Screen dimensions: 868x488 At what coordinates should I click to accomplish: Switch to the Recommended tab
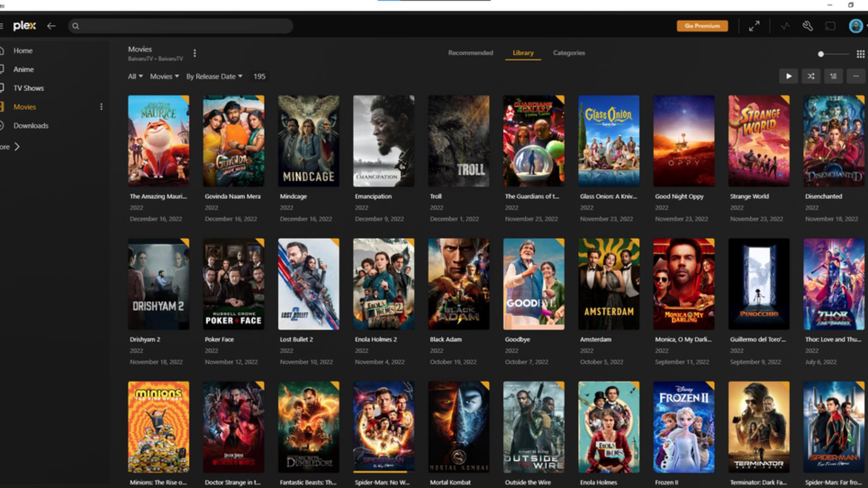click(x=470, y=53)
